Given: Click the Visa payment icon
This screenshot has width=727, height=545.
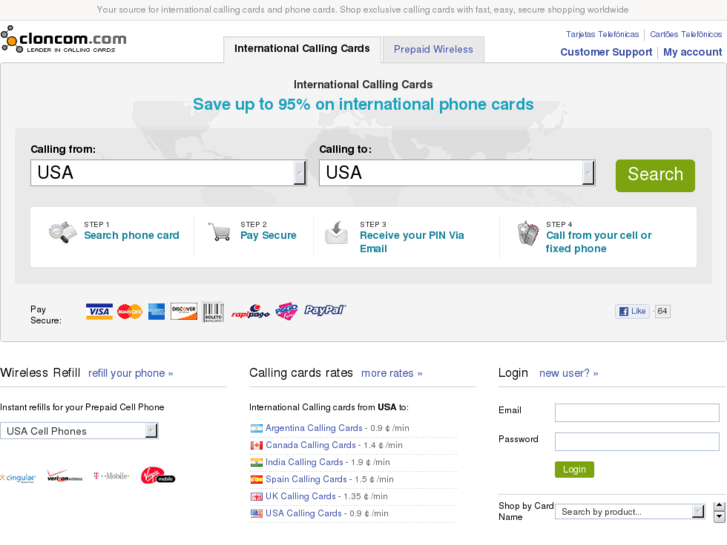Looking at the screenshot, I should tap(99, 311).
